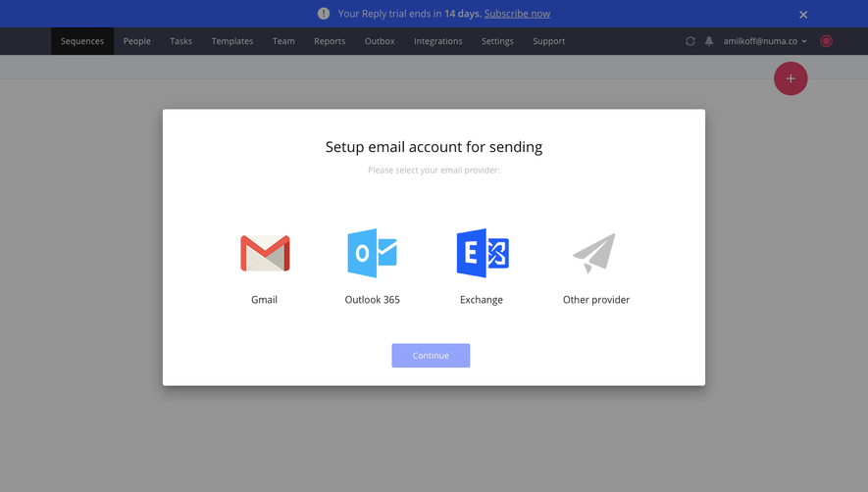868x492 pixels.
Task: Click the Other provider label text
Action: pyautogui.click(x=596, y=299)
